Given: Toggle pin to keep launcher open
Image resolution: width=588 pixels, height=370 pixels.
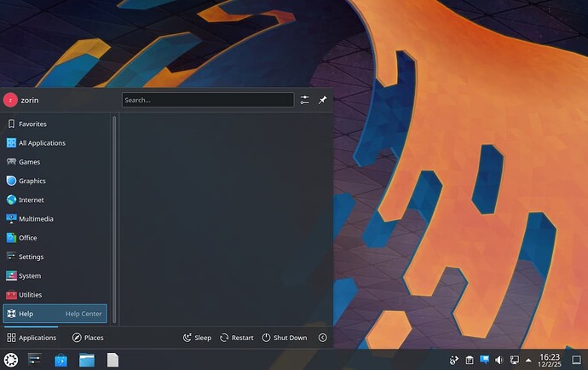Looking at the screenshot, I should [322, 100].
